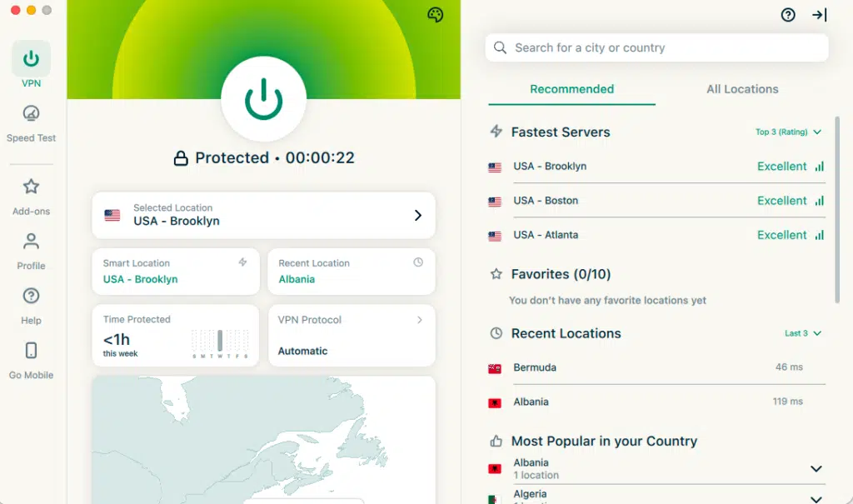Open the Help section in the sidebar
Image resolution: width=853 pixels, height=504 pixels.
click(31, 306)
